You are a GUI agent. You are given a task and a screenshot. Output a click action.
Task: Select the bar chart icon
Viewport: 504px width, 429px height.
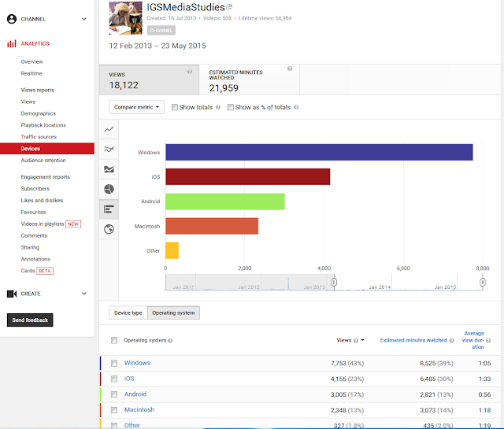coord(109,209)
